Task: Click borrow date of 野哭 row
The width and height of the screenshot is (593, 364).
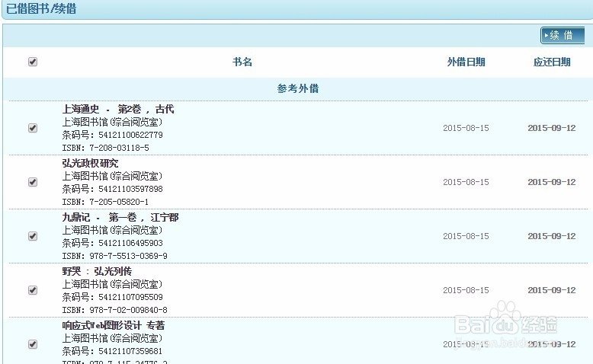Action: coord(466,290)
